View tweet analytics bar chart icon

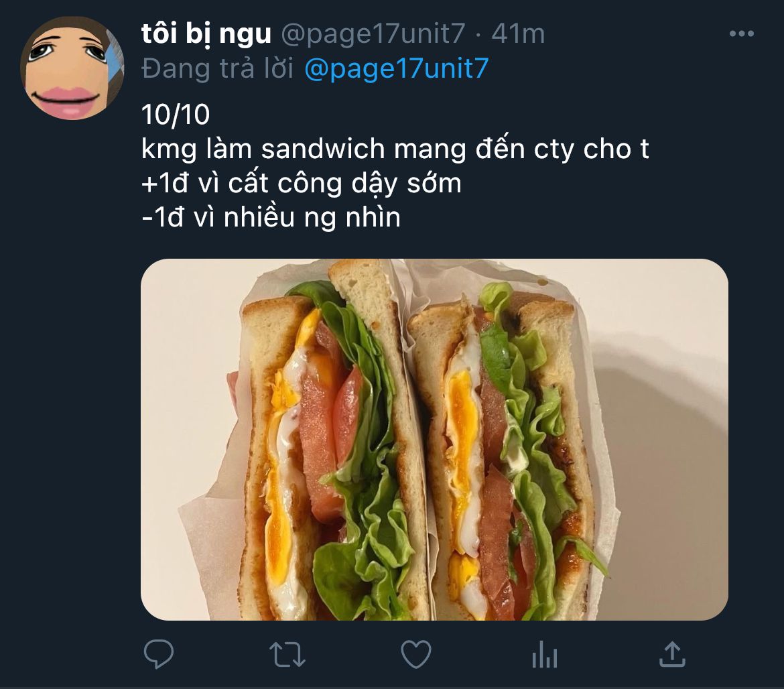(x=545, y=655)
